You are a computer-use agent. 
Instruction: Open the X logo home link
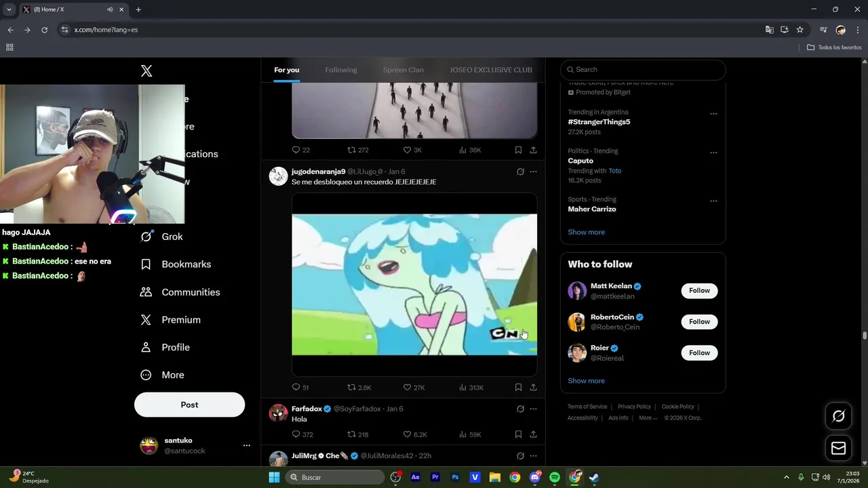146,71
